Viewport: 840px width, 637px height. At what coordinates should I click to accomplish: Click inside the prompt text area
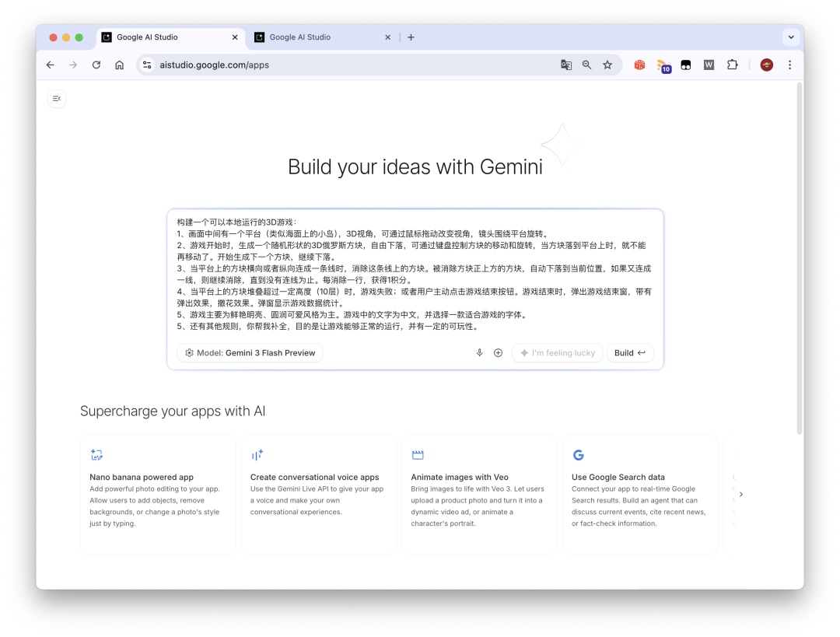point(415,274)
